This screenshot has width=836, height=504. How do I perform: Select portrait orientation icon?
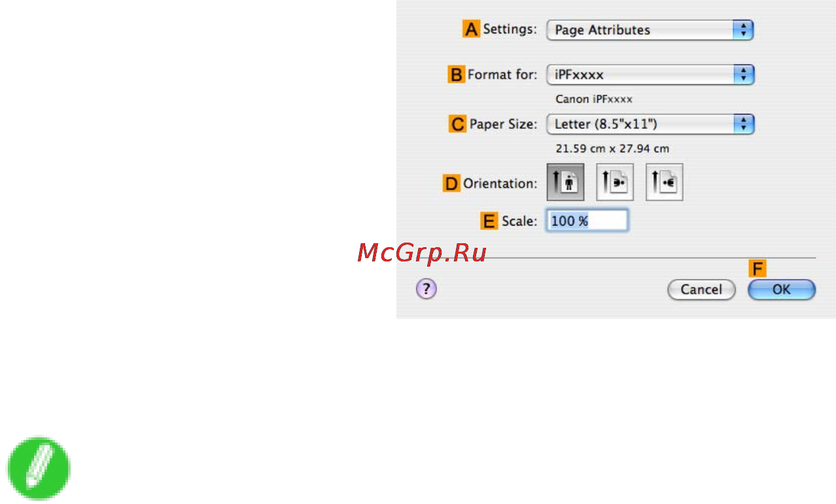(565, 182)
